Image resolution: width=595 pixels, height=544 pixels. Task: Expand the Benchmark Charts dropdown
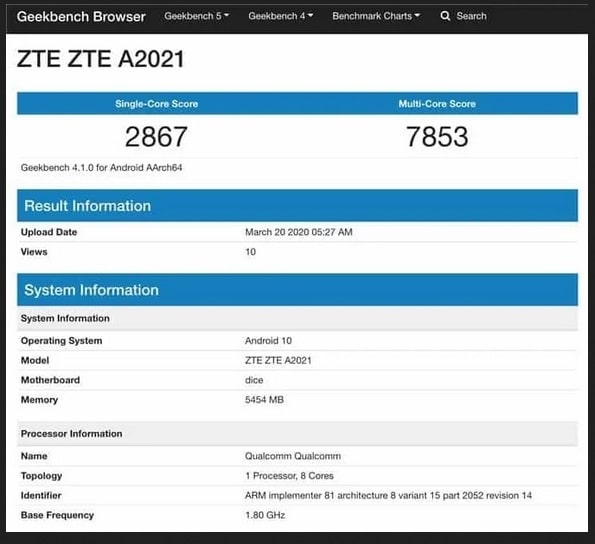[x=376, y=16]
